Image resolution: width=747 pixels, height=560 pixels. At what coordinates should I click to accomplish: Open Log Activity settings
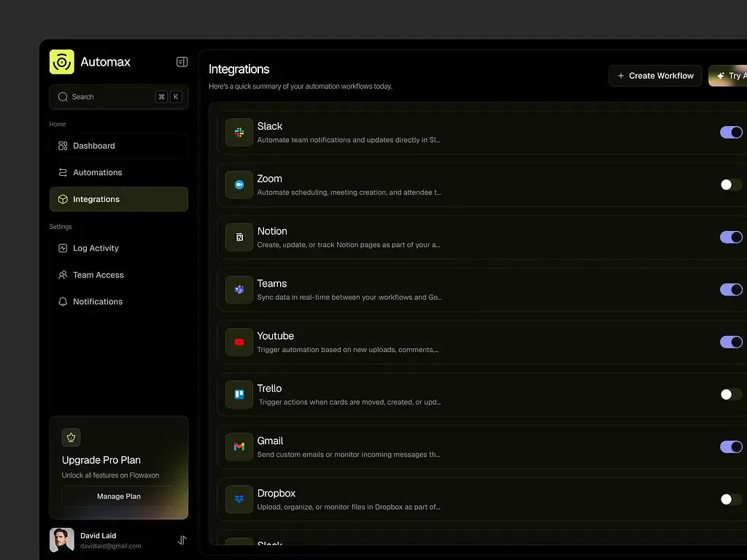[x=119, y=248]
